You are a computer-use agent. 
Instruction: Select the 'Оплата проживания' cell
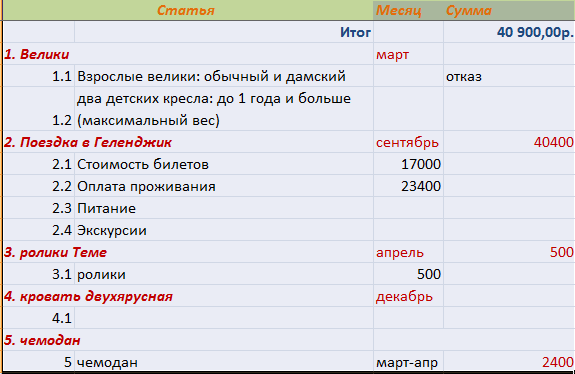pyautogui.click(x=224, y=186)
